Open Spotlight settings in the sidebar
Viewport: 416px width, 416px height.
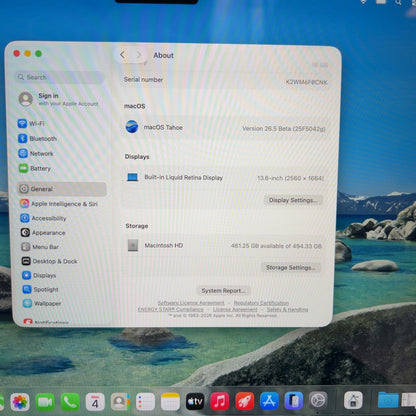[x=41, y=289]
